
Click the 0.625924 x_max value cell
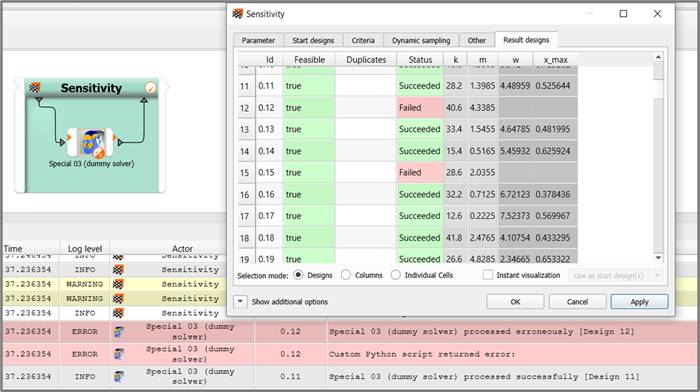click(x=555, y=151)
